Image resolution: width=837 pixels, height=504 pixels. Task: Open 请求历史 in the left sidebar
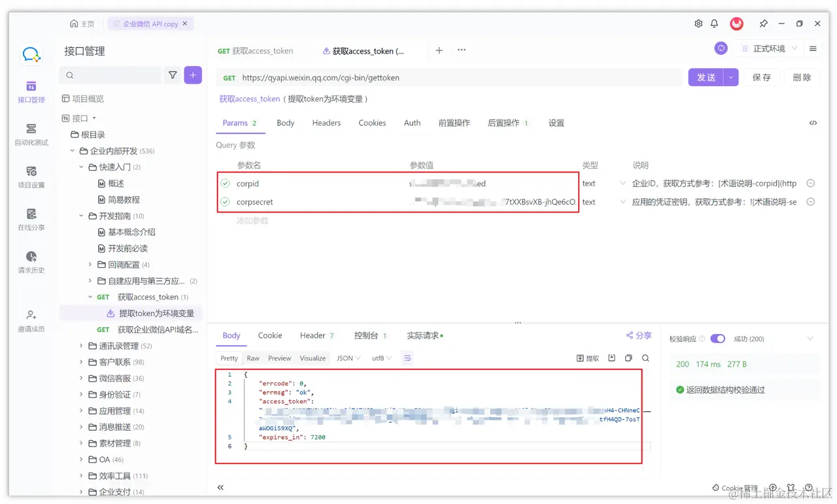[31, 262]
